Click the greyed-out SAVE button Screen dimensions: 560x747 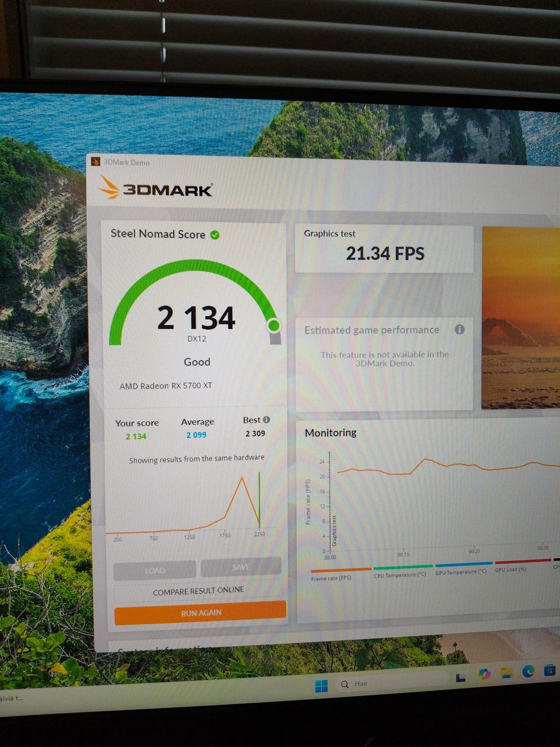click(x=241, y=567)
